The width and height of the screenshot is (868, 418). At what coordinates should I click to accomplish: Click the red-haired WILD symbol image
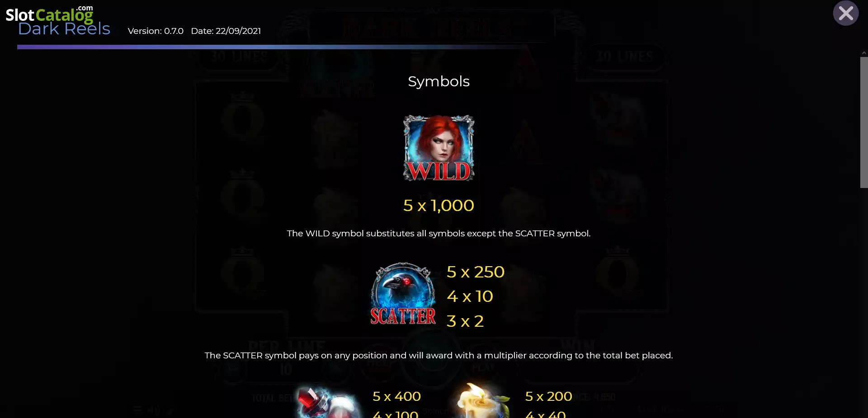click(439, 148)
